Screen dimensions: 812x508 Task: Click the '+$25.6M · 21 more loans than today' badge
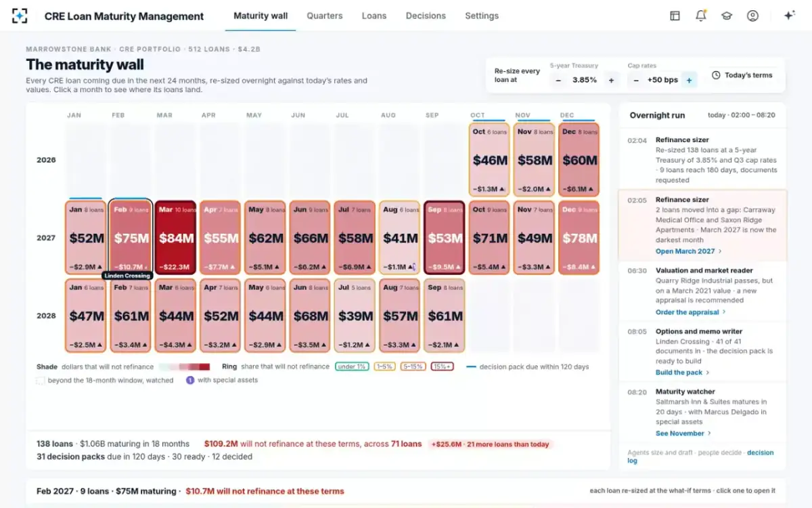(490, 444)
